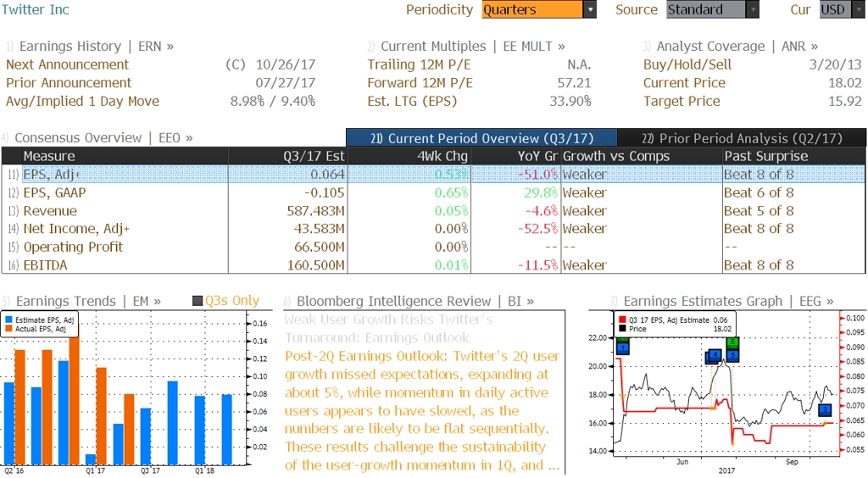Click the Actual EPS, Adj orange legend swatch
The image size is (868, 478).
click(x=8, y=329)
